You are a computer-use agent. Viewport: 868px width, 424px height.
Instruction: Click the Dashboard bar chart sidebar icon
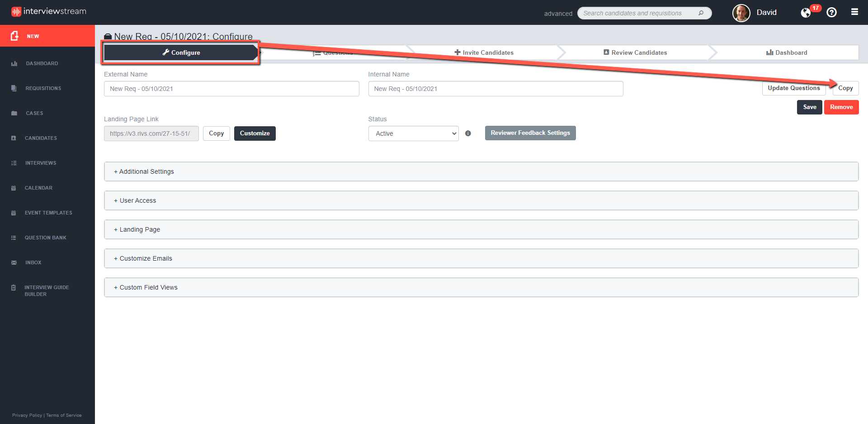14,63
